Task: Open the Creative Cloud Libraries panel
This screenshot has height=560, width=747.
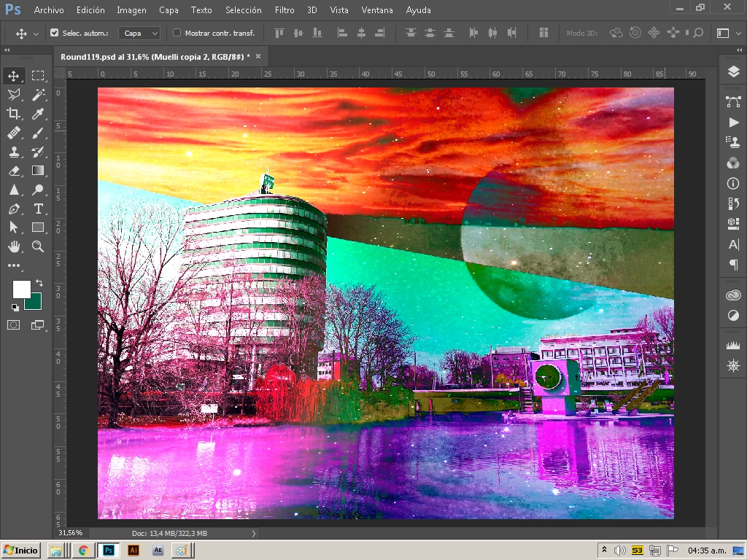Action: click(x=733, y=295)
